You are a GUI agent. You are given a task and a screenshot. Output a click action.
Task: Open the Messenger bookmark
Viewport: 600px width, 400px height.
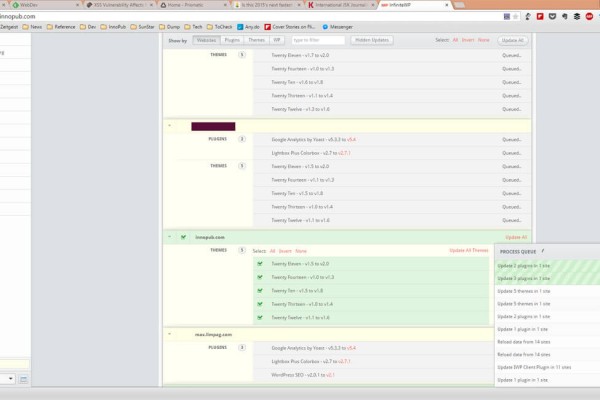click(338, 27)
